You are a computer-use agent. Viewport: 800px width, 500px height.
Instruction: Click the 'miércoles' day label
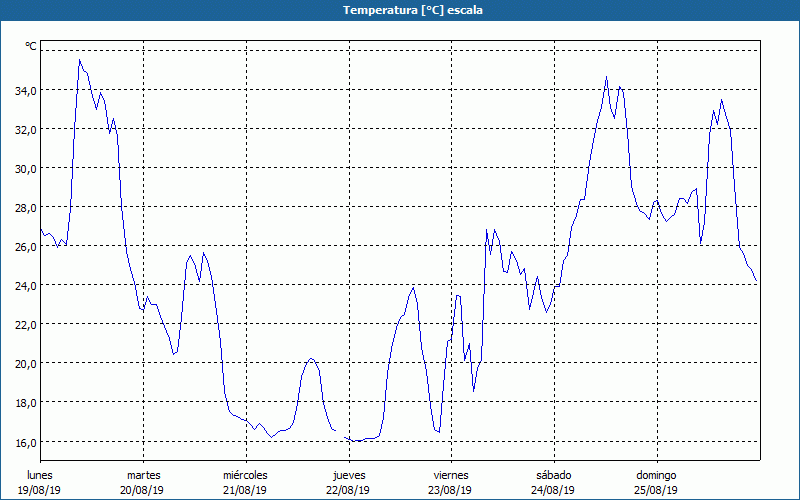click(x=245, y=475)
